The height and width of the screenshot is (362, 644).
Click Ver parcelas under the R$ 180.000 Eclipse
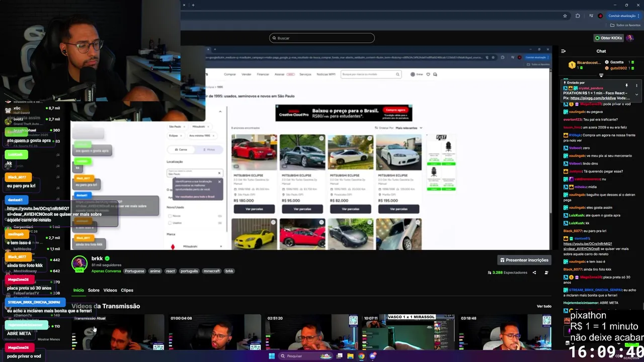coord(254,209)
